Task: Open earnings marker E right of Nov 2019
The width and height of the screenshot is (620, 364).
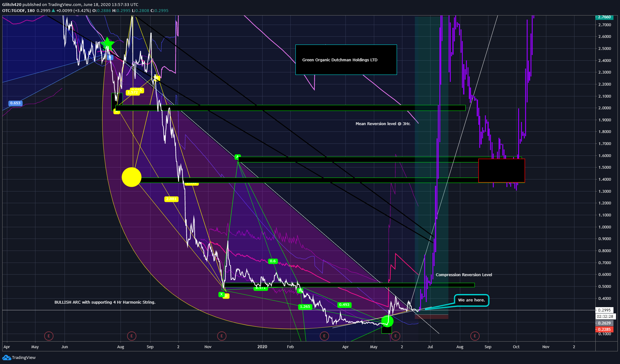Action: coord(222,336)
